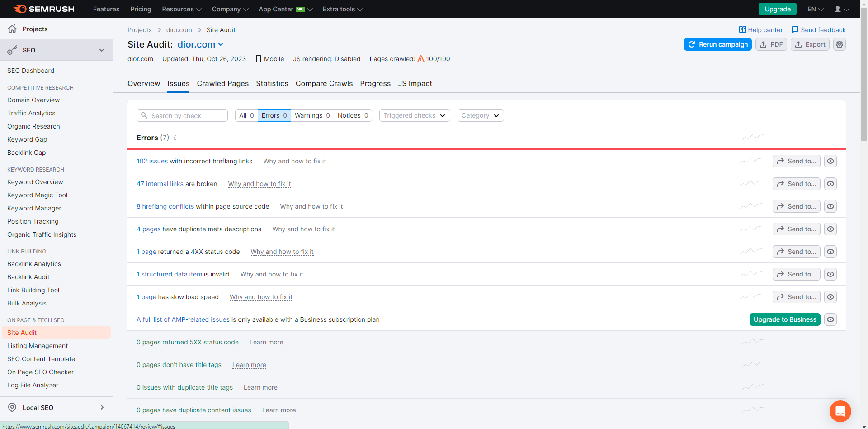This screenshot has width=868, height=429.
Task: Open the Category dropdown
Action: pos(481,115)
